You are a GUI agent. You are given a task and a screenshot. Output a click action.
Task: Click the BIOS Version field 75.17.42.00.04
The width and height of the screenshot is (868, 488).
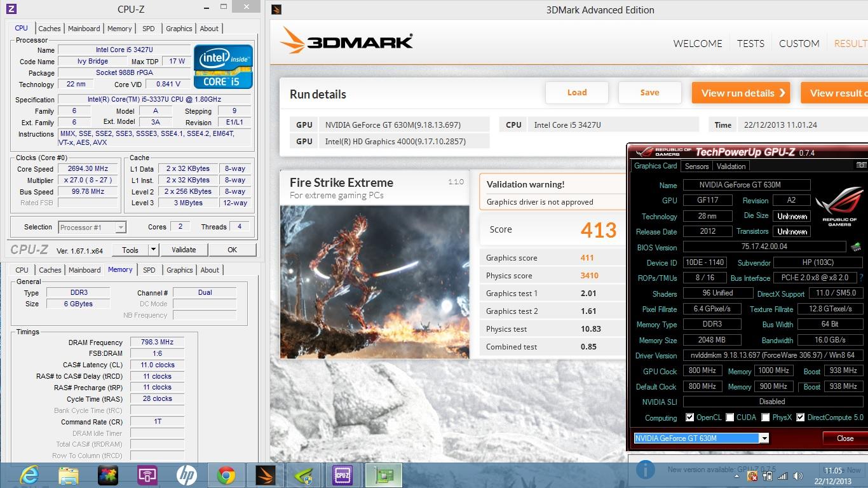764,247
